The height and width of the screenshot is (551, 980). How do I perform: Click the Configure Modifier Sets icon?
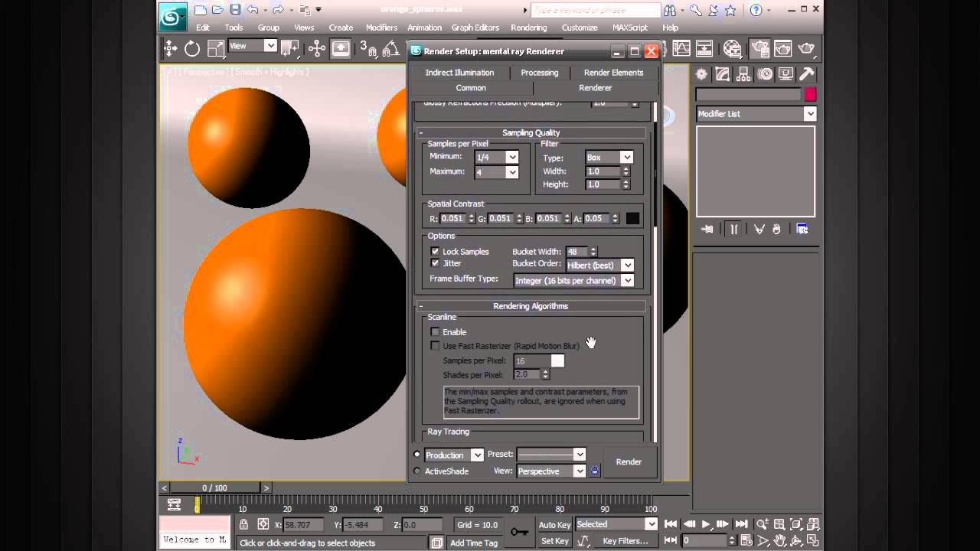click(802, 229)
